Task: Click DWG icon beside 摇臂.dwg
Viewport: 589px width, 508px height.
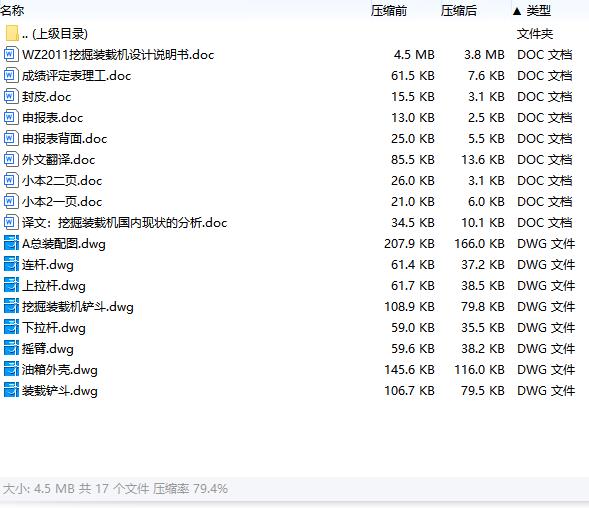Action: 11,348
